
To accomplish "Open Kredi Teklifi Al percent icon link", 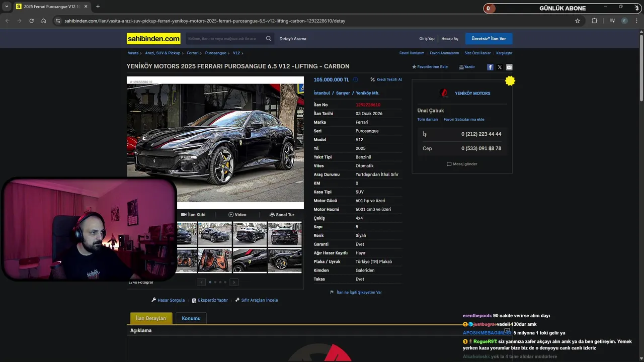I will pos(386,79).
